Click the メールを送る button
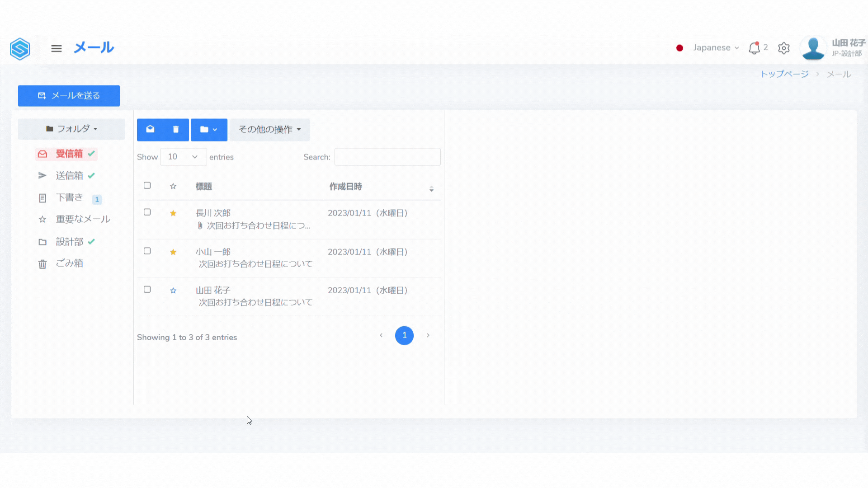868x488 pixels. [x=69, y=96]
